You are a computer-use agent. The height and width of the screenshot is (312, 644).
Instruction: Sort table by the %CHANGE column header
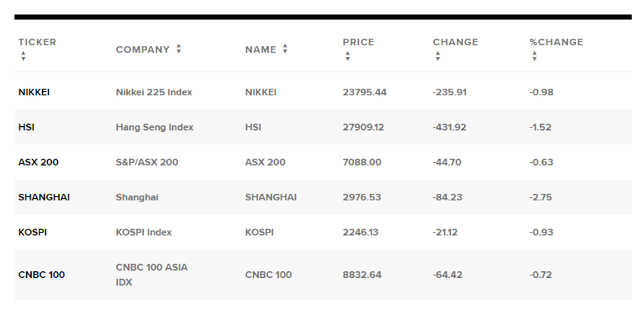point(556,42)
